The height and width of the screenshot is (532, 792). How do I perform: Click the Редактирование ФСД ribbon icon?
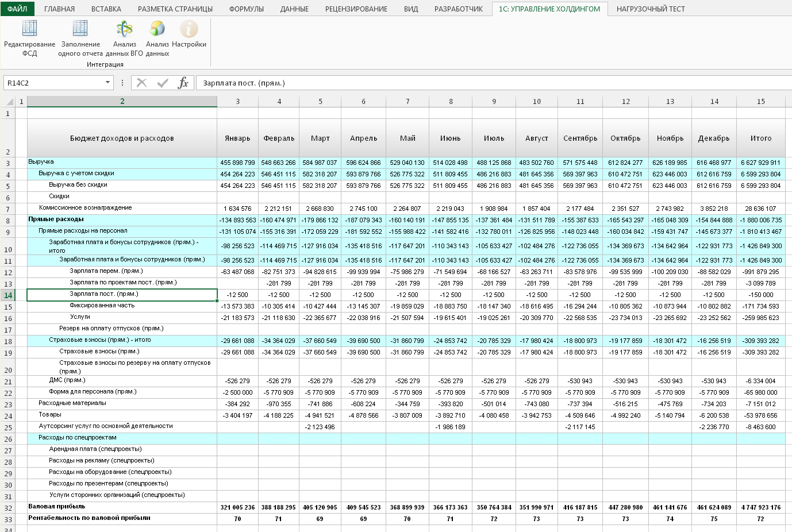click(x=29, y=29)
